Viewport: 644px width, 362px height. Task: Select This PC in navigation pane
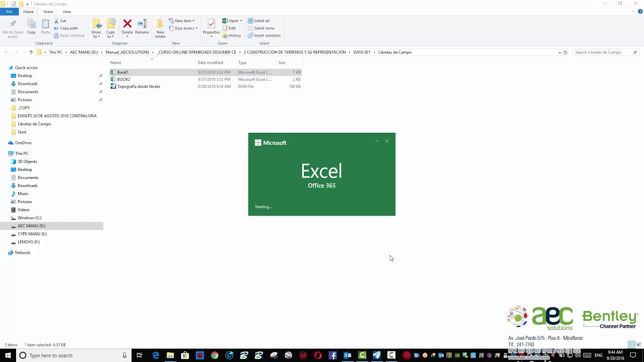(22, 153)
